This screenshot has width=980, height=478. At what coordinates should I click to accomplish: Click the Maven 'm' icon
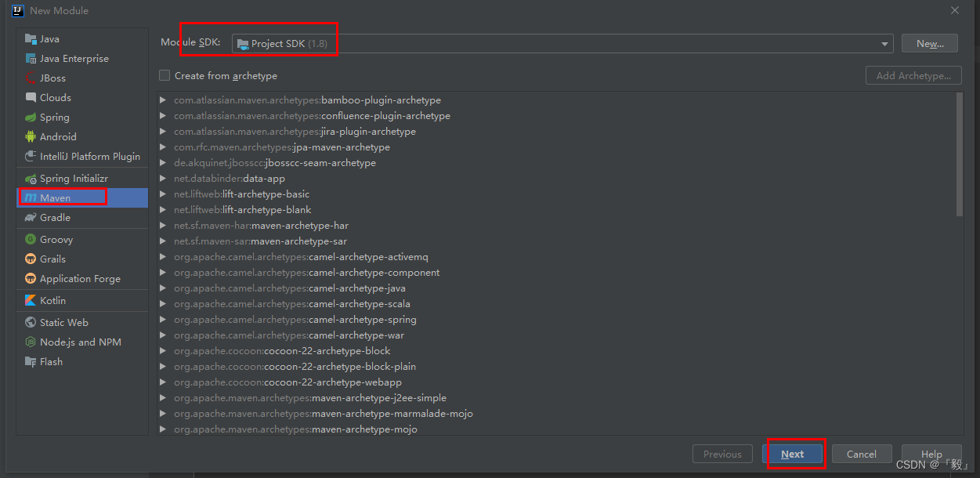coord(31,198)
